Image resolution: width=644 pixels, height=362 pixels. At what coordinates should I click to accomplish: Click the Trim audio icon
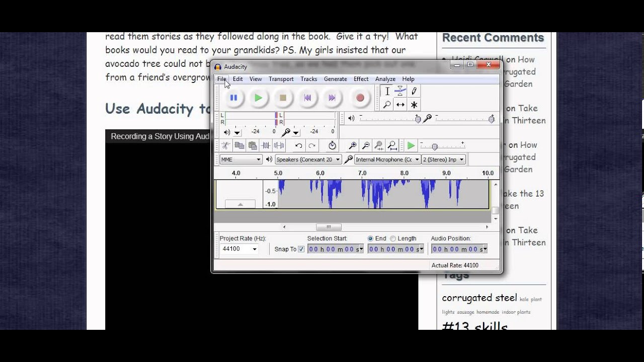(x=266, y=146)
